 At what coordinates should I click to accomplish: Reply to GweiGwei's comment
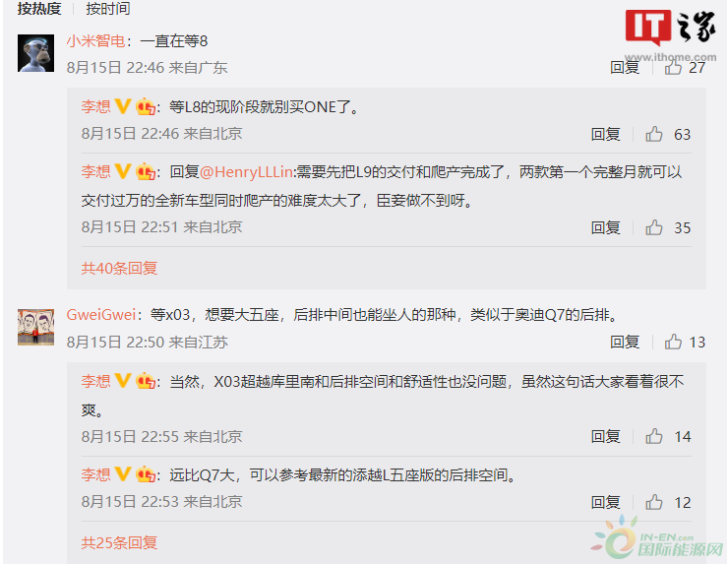pos(625,342)
